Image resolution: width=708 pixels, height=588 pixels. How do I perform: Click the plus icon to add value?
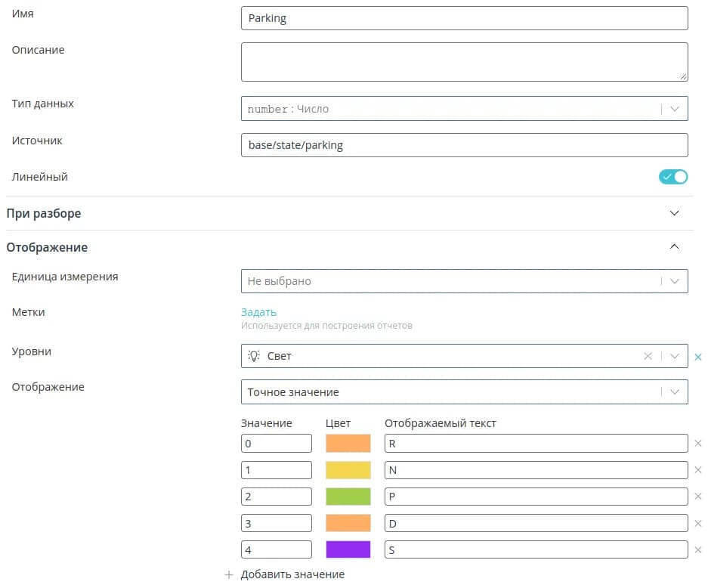[x=229, y=575]
